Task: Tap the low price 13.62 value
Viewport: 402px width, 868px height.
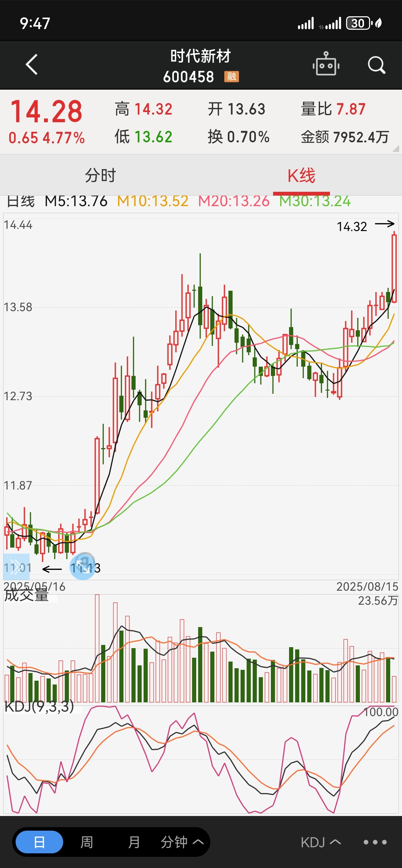Action: click(x=153, y=137)
